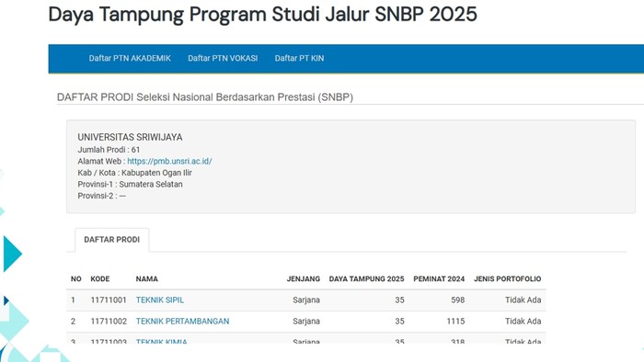Viewport: 644px width, 362px height.
Task: Click daya tampung 35 in TEKNIK PERTAMBANGAN row
Action: tap(399, 322)
